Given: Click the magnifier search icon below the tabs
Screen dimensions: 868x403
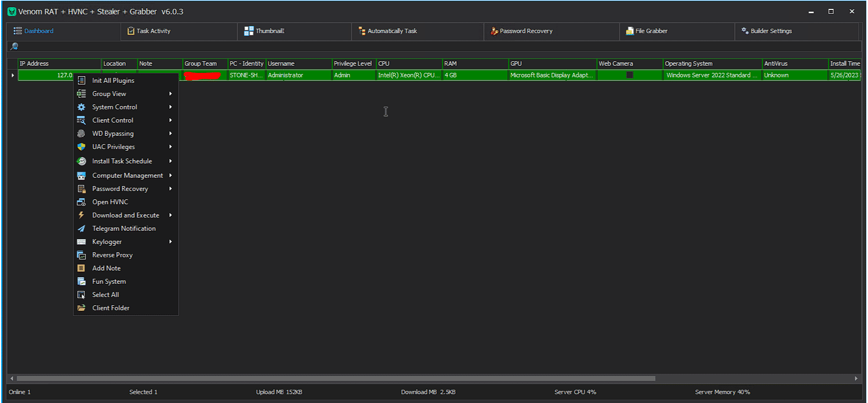Looking at the screenshot, I should (14, 46).
